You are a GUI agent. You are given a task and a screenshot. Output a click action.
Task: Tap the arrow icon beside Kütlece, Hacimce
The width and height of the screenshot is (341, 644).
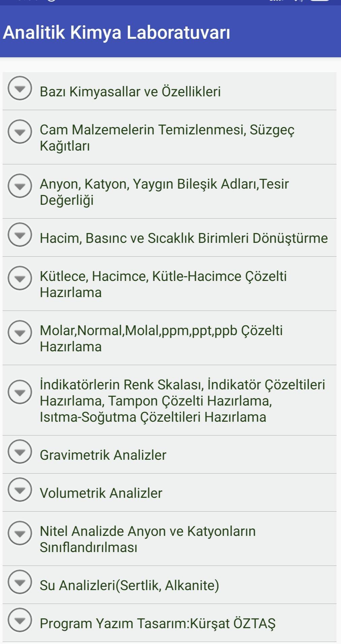[x=20, y=278]
